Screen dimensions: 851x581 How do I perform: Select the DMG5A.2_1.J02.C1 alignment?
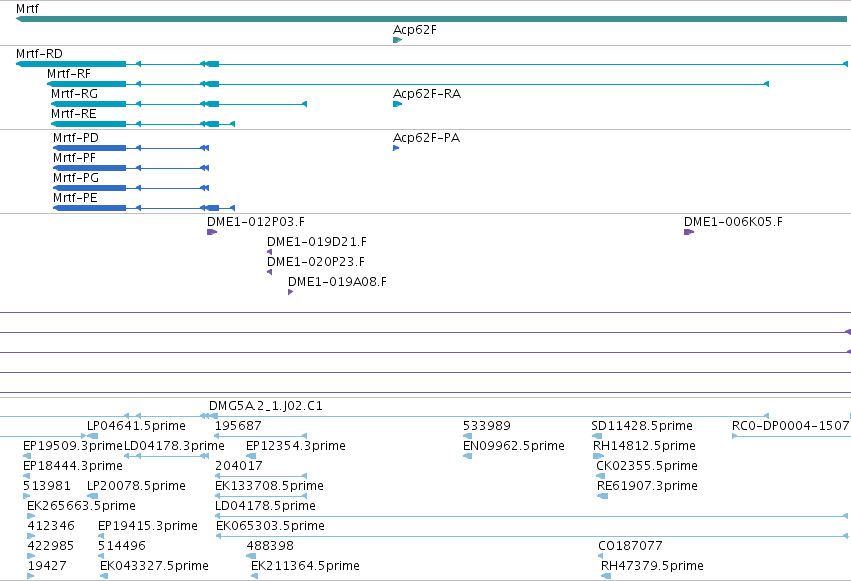tap(265, 406)
